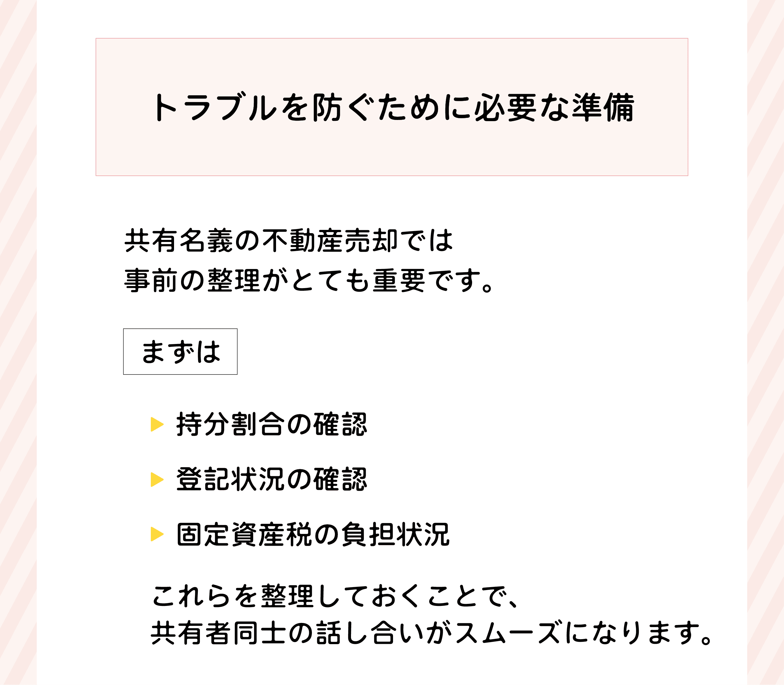The image size is (784, 685).
Task: Select the word 共有名義 in the intro
Action: pos(179,241)
